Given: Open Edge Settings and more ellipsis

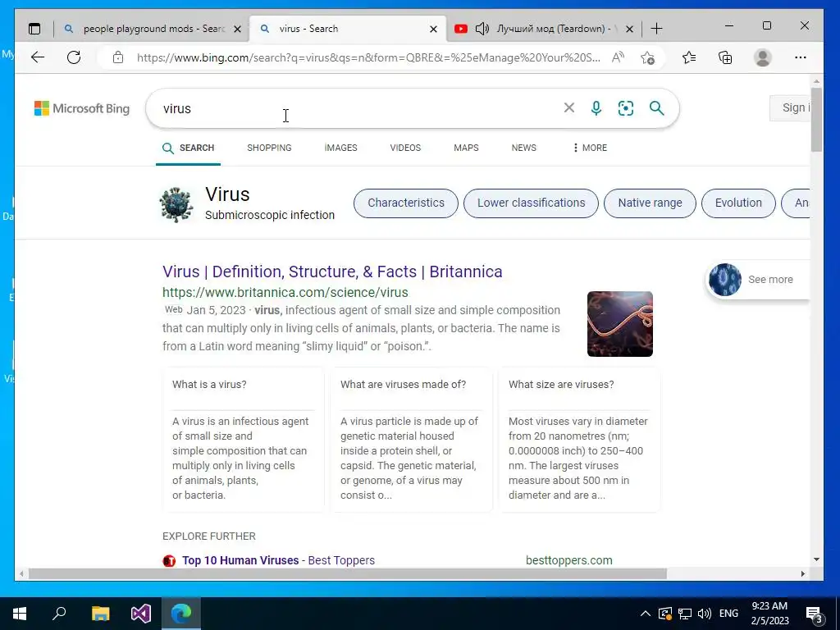Looking at the screenshot, I should [801, 57].
